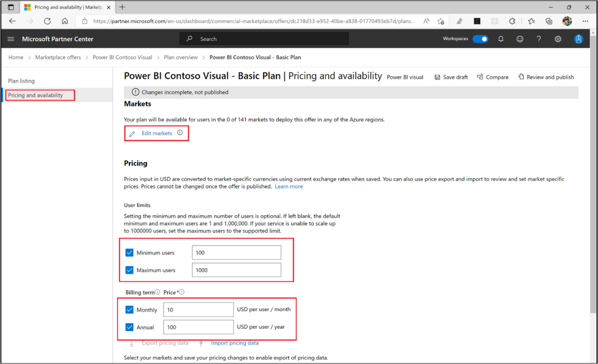The height and width of the screenshot is (364, 598).
Task: Open the settings gear icon
Action: point(558,39)
